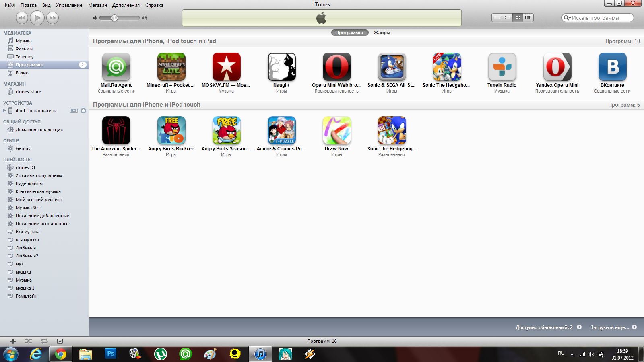644x362 pixels.
Task: Switch to grid view
Action: 518,18
